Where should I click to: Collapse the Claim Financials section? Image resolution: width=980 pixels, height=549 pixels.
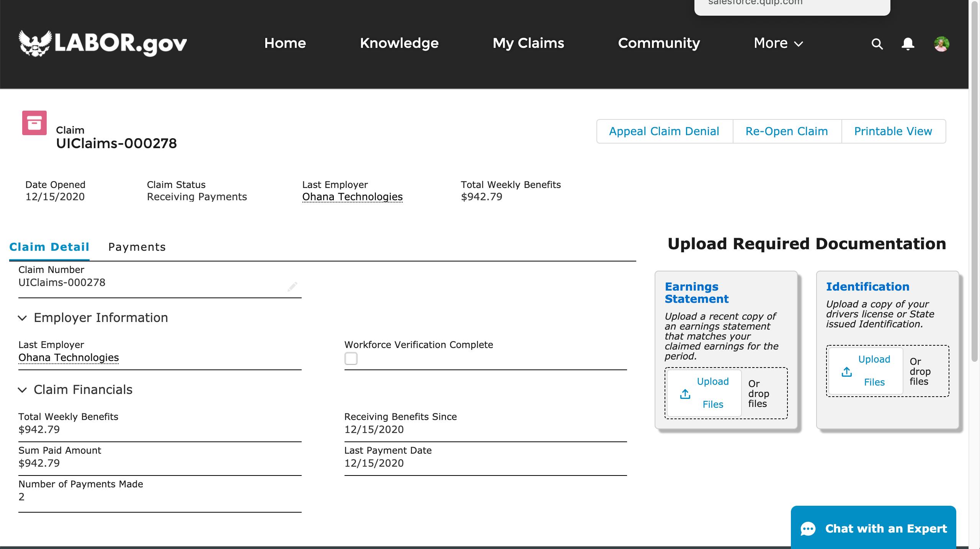coord(23,390)
